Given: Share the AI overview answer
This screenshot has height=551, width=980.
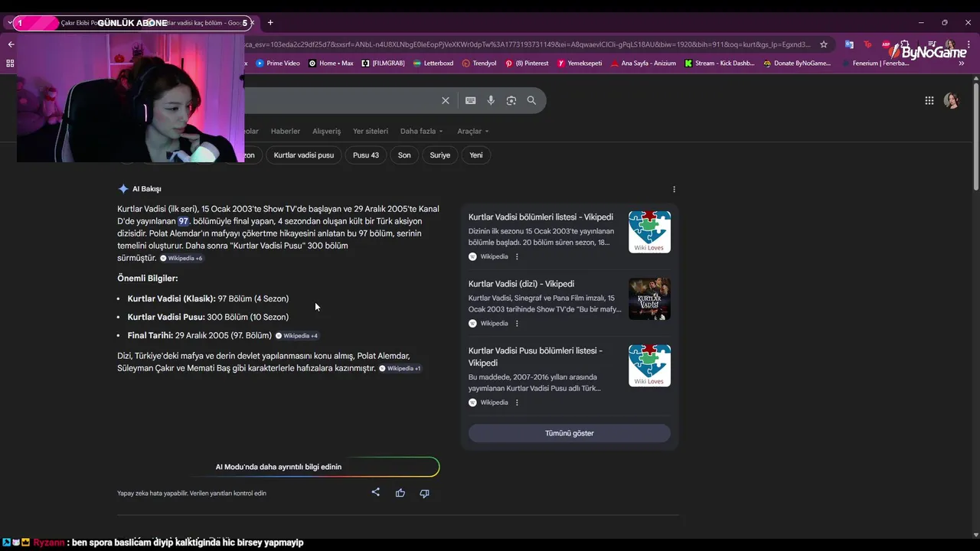Looking at the screenshot, I should tap(375, 492).
